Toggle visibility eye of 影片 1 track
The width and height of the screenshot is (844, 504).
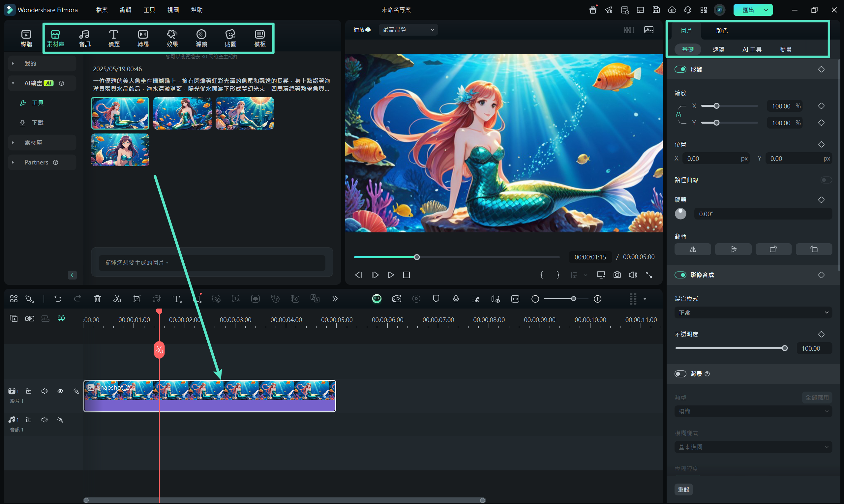click(60, 391)
